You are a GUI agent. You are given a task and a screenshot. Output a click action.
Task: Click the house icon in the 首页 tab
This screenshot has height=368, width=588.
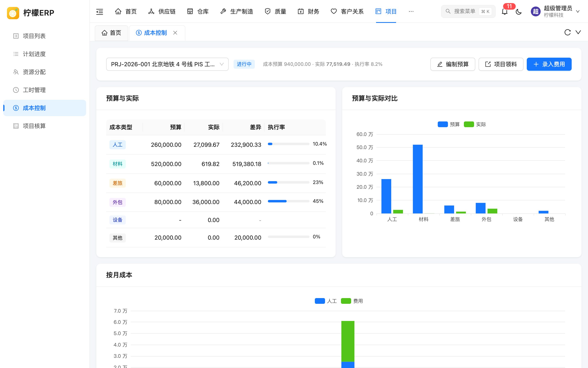click(105, 33)
